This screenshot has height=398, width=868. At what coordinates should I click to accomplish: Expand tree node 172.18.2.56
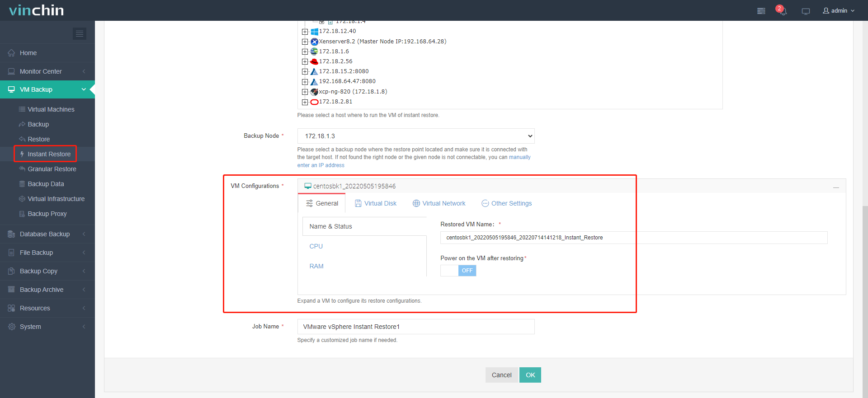tap(305, 61)
